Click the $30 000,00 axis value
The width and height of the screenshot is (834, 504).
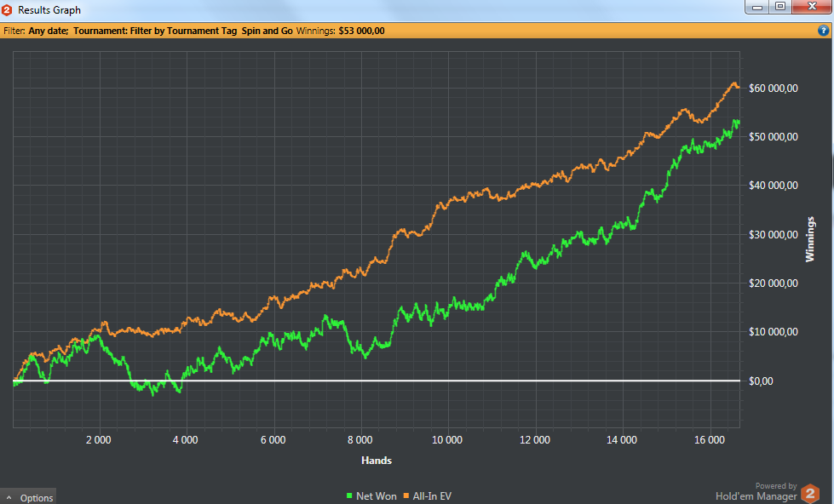point(774,234)
